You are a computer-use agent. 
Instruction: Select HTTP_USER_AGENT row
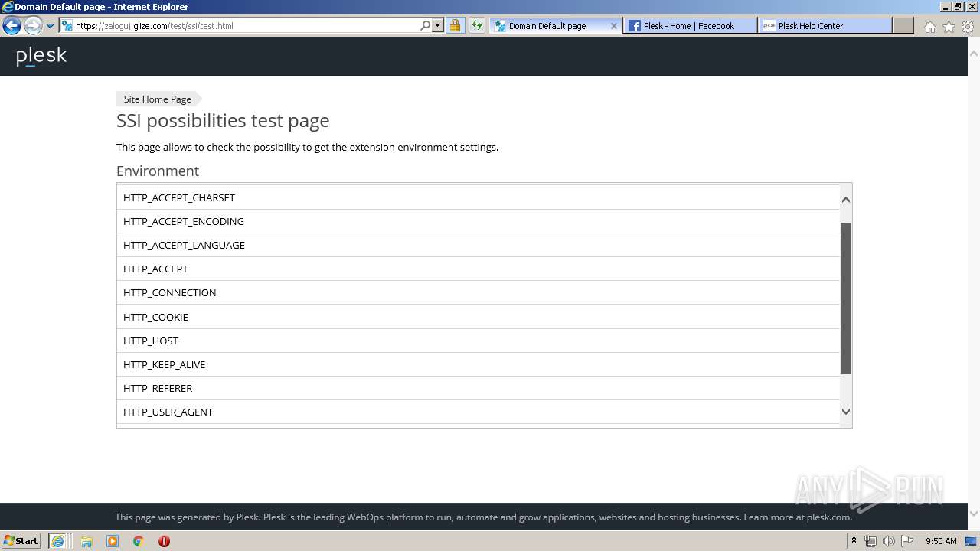tap(479, 412)
